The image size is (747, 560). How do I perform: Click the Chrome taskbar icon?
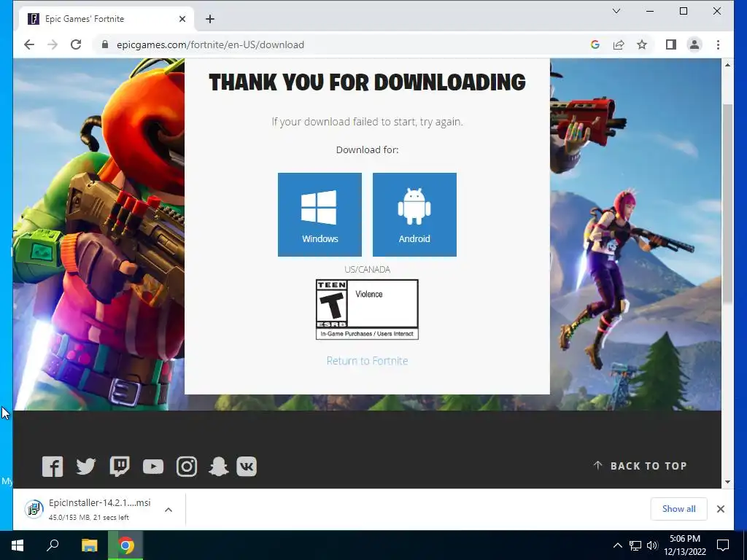[125, 545]
